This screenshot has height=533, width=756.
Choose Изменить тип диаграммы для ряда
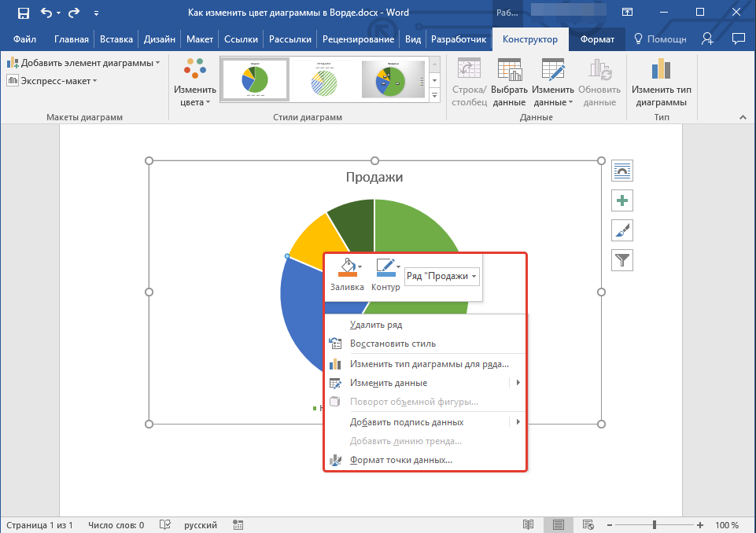425,364
